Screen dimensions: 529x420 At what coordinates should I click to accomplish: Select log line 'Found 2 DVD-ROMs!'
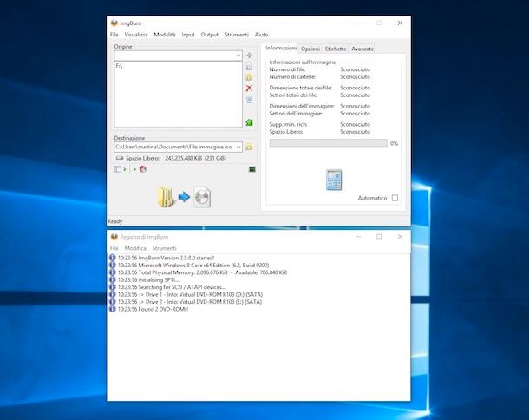coord(153,309)
